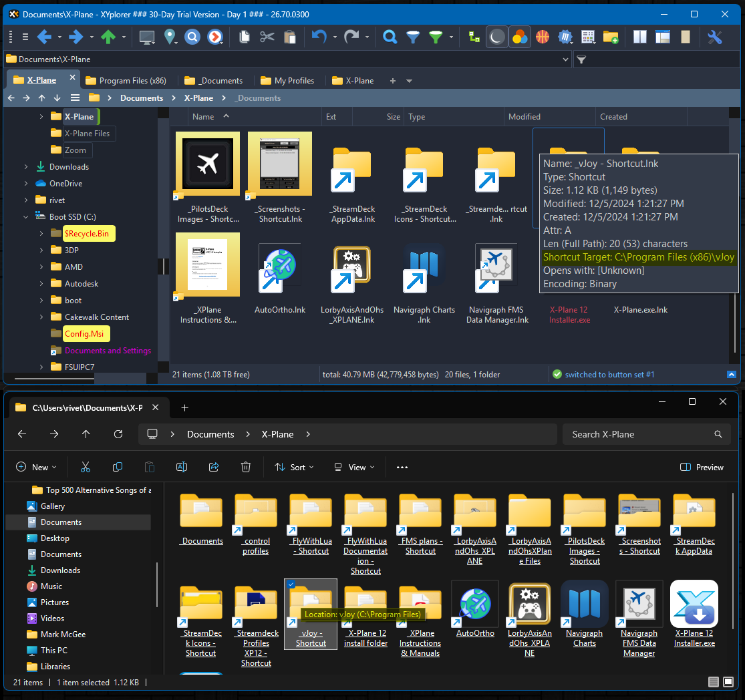
Task: Click the blue Undo arrow in XYplorer toolbar
Action: tap(319, 37)
